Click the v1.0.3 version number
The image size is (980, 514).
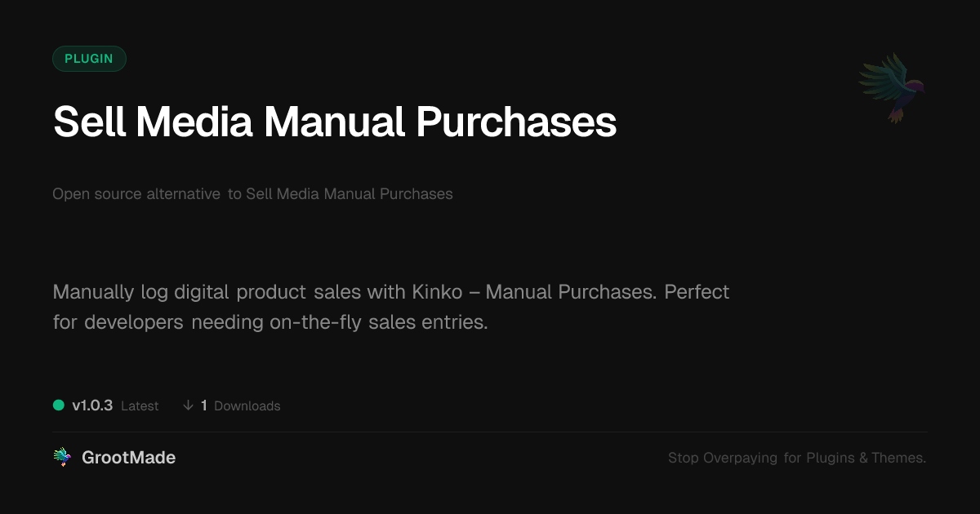click(92, 405)
